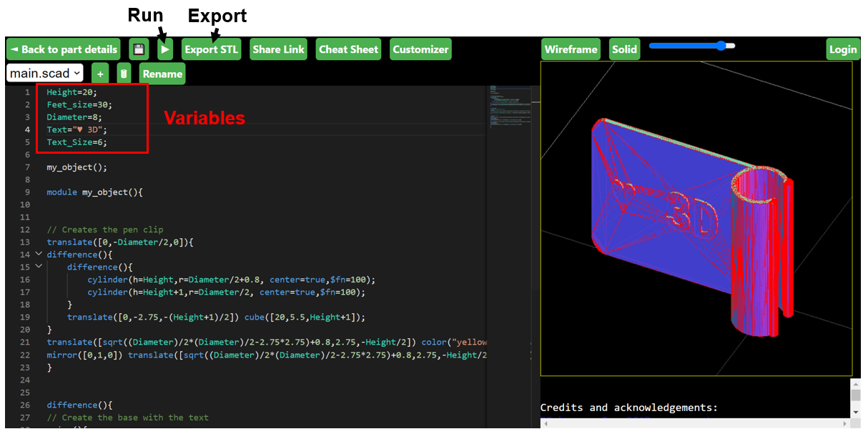Export the model as STL
The width and height of the screenshot is (868, 434).
tap(211, 49)
